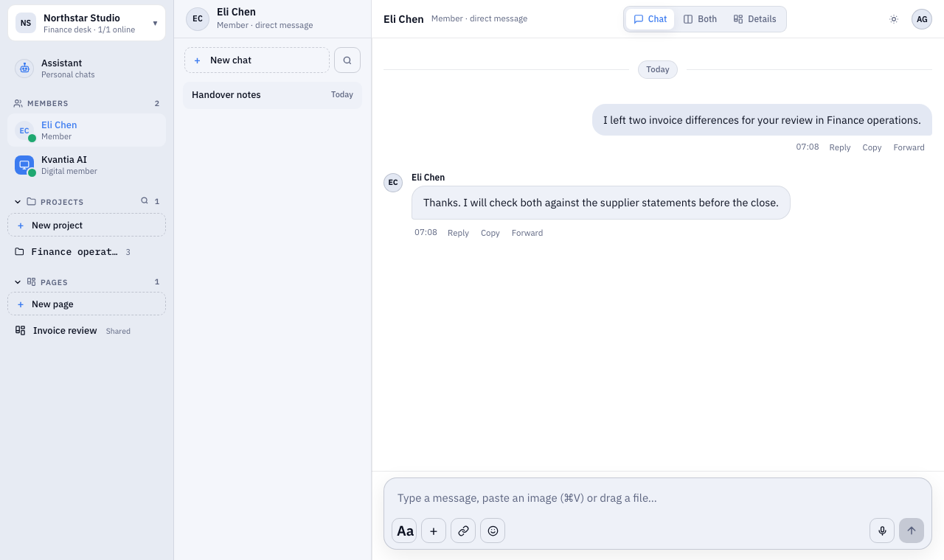Open the Handover notes conversation
944x560 pixels.
pos(273,95)
